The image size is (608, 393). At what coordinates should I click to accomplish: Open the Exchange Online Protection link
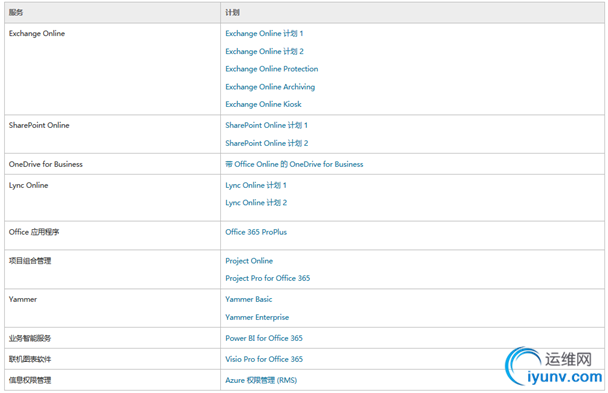pos(272,69)
